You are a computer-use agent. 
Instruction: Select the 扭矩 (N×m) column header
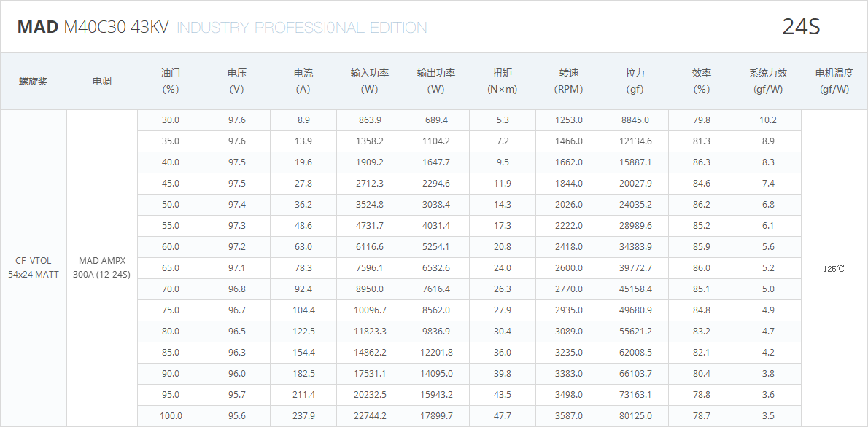pyautogui.click(x=503, y=81)
